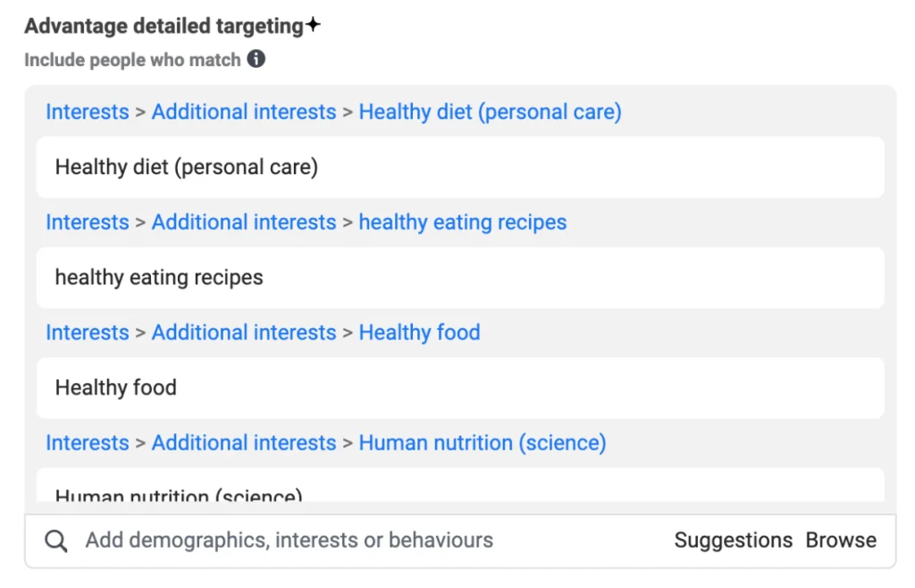The width and height of the screenshot is (915, 588).
Task: Click Interests in the healthy eating recipes breadcrumb
Action: [88, 223]
